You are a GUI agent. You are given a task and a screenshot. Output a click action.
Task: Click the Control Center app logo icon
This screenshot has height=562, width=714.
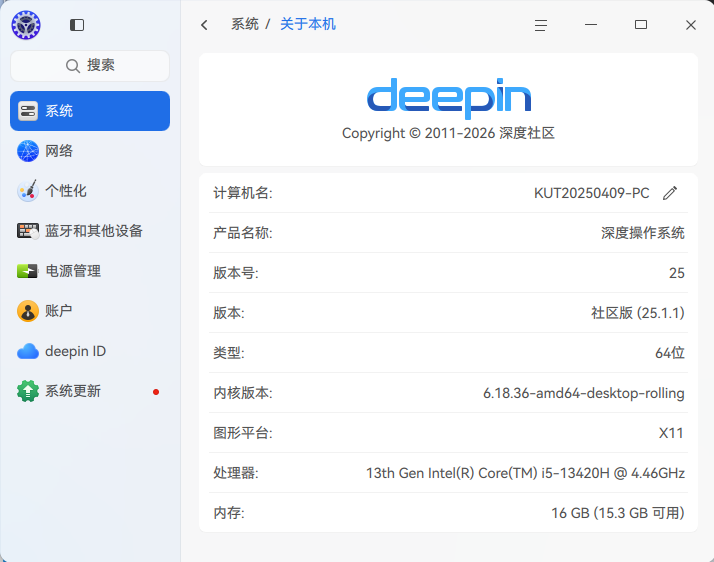coord(26,25)
